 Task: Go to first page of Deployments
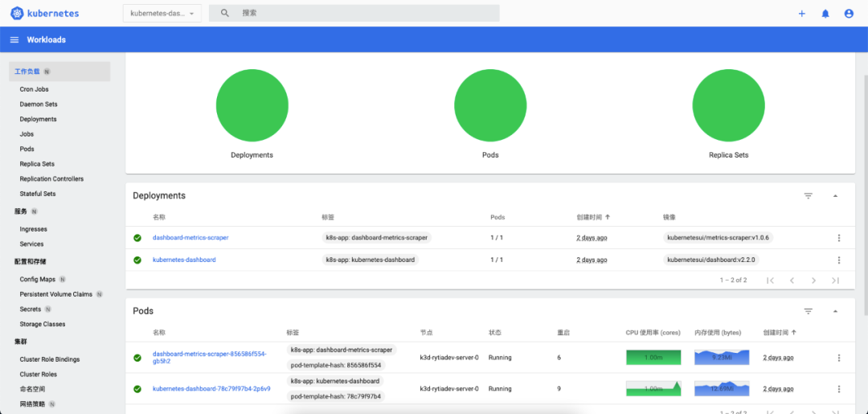[770, 281]
